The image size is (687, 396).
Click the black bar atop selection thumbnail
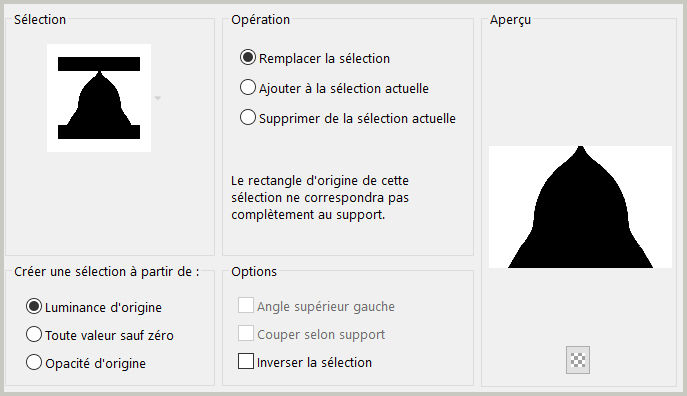point(99,64)
